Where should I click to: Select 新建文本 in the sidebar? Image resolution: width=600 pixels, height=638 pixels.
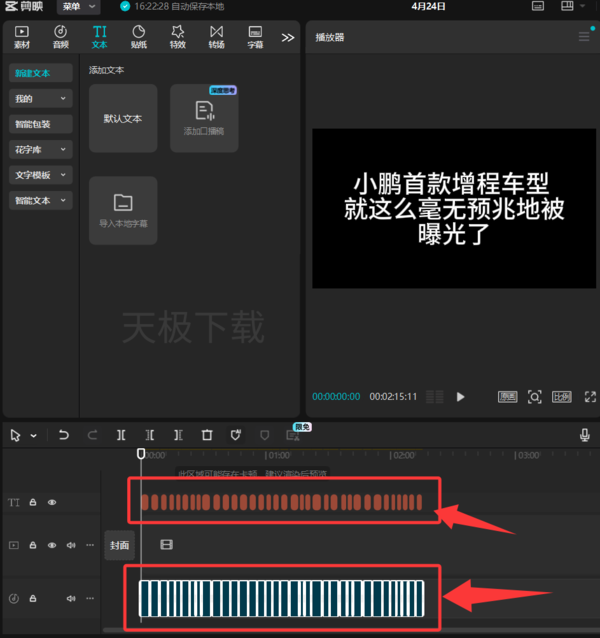tap(41, 73)
